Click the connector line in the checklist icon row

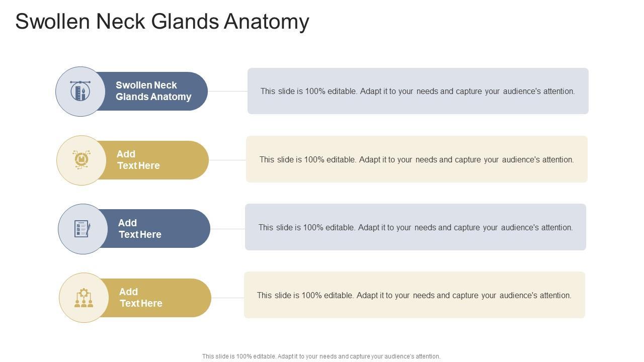(227, 229)
